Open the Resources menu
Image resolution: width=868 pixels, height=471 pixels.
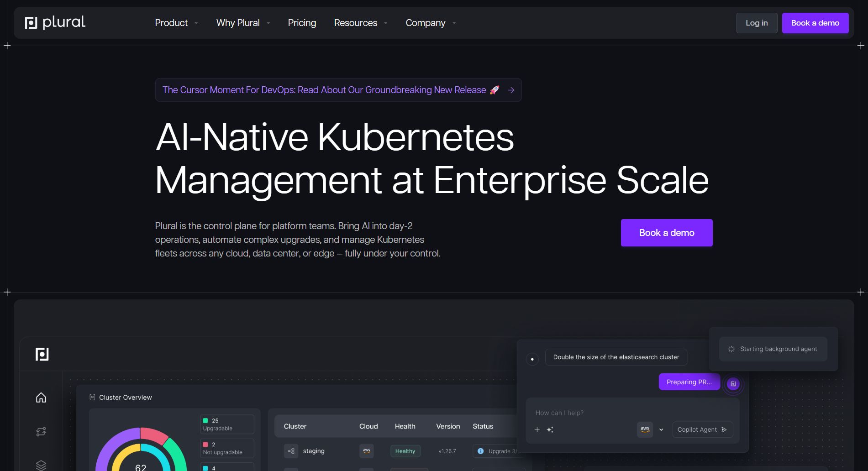(356, 23)
